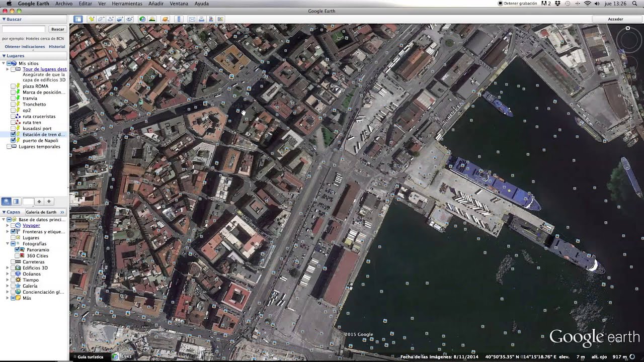Expand the Más layer node
Viewport: 644px width, 362px height.
[8, 298]
